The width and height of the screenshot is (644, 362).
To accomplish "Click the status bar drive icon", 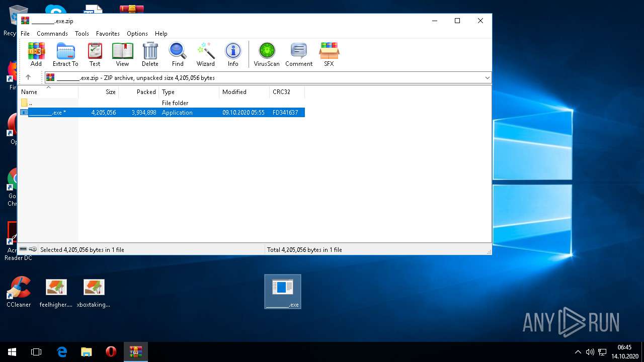I will click(23, 249).
